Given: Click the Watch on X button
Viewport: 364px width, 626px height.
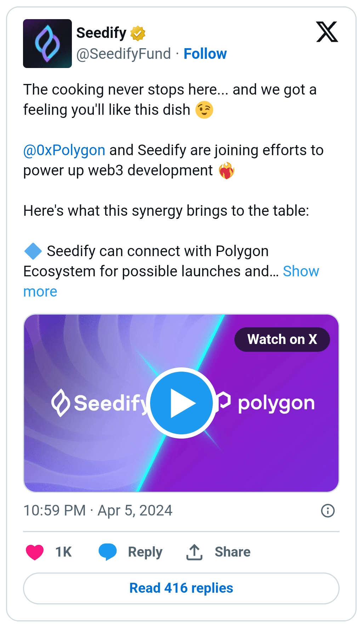Looking at the screenshot, I should [282, 339].
